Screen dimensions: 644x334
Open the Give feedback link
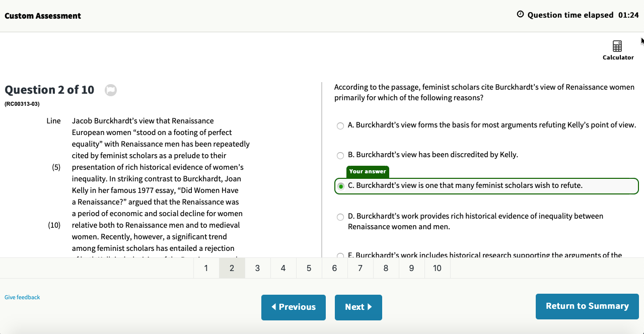22,297
